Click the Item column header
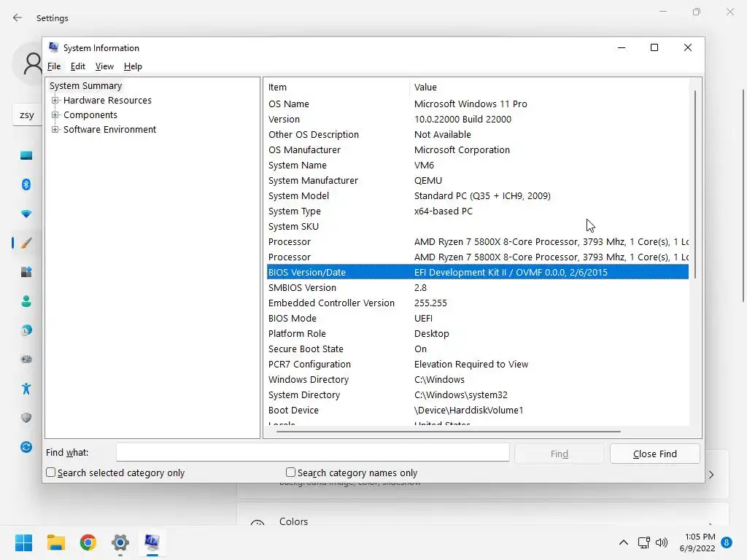The image size is (747, 560). 337,87
